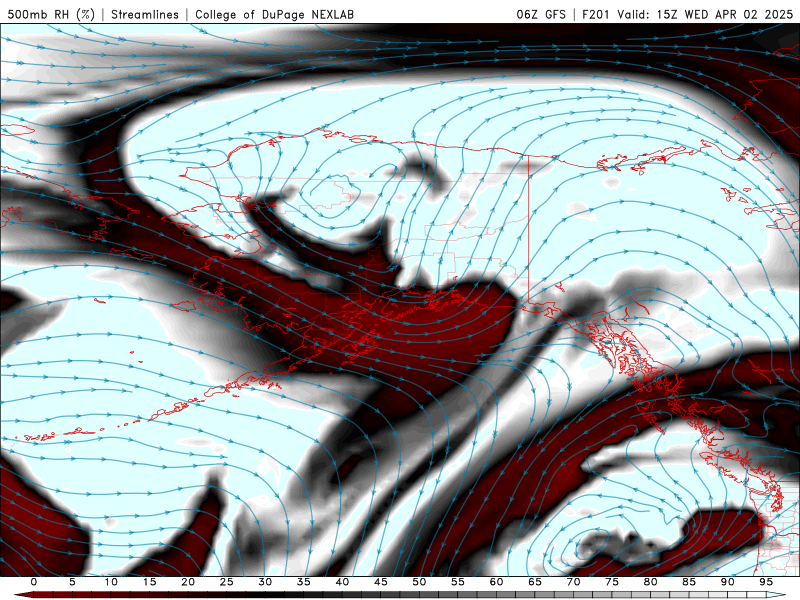This screenshot has height=600, width=800.
Task: Select the "Streamlines" label in header
Action: [145, 14]
